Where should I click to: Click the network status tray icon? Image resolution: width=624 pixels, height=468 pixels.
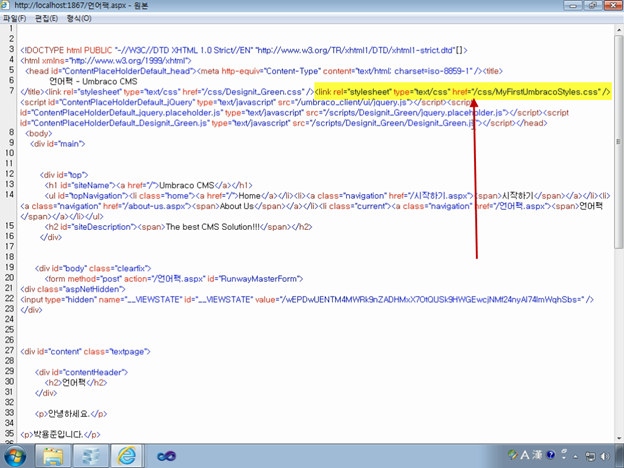click(x=590, y=456)
